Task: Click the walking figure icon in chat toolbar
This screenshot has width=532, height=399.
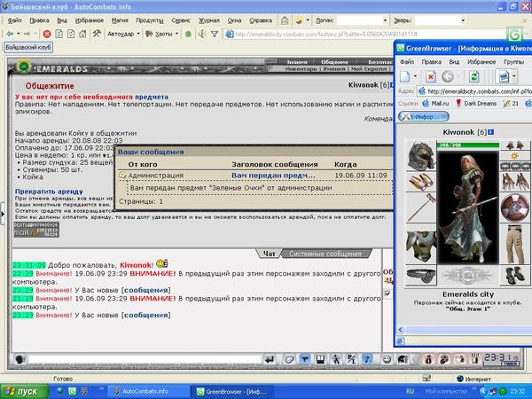Action: (336, 359)
